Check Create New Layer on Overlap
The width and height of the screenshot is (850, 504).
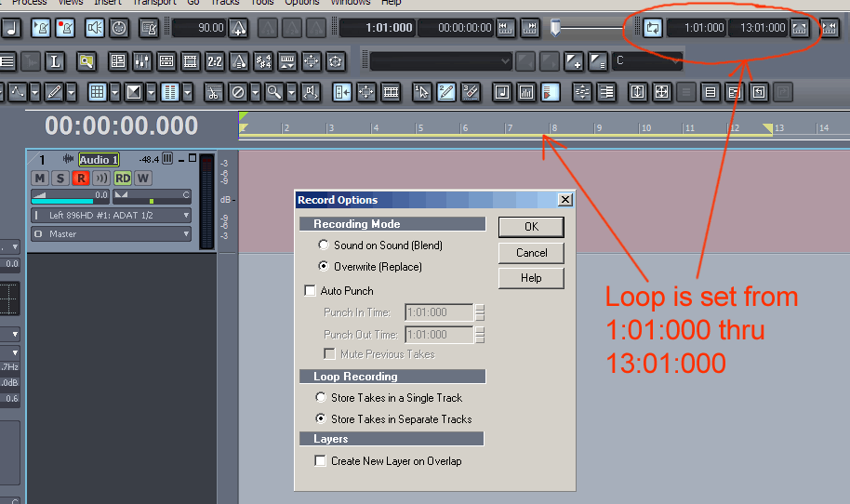[321, 461]
